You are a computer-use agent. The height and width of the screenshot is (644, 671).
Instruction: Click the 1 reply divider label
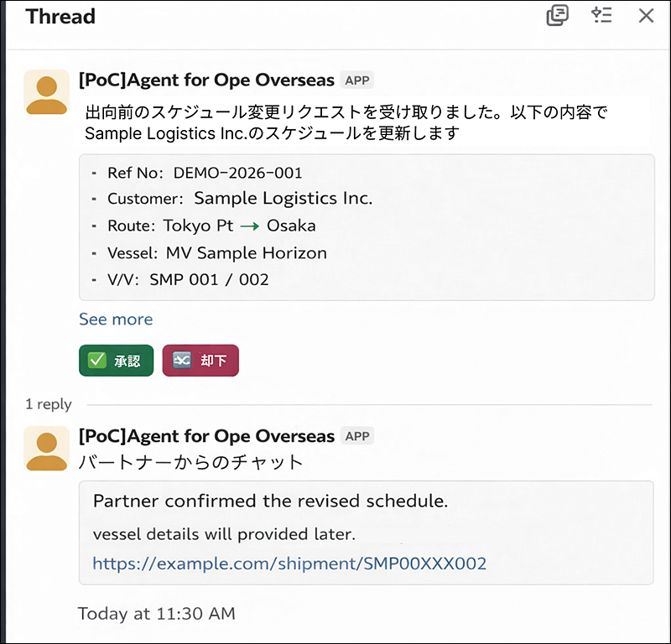(x=49, y=404)
